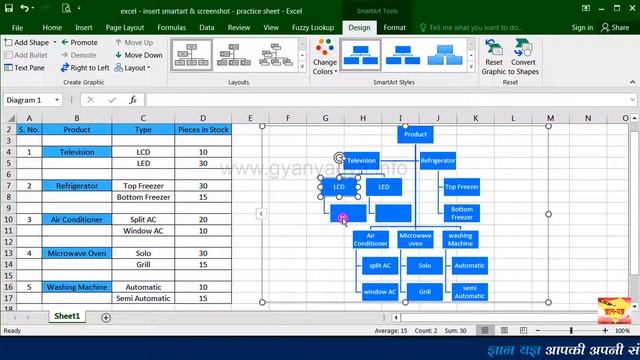Viewport: 640px width, 360px height.
Task: Open Change Colors dropdown
Action: (x=324, y=57)
